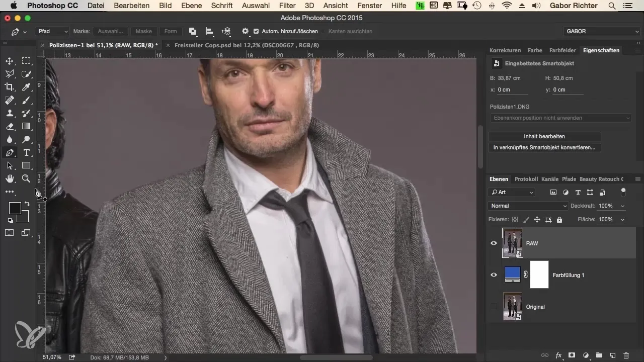This screenshot has height=362, width=644.
Task: Toggle pixel layer filter
Action: click(x=553, y=192)
